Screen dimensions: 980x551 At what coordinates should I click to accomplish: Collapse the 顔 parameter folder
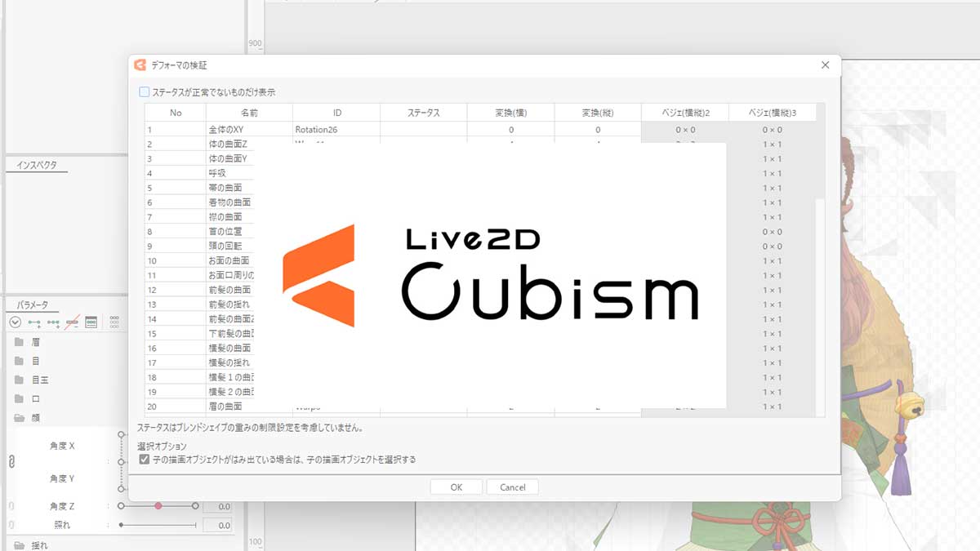click(19, 418)
